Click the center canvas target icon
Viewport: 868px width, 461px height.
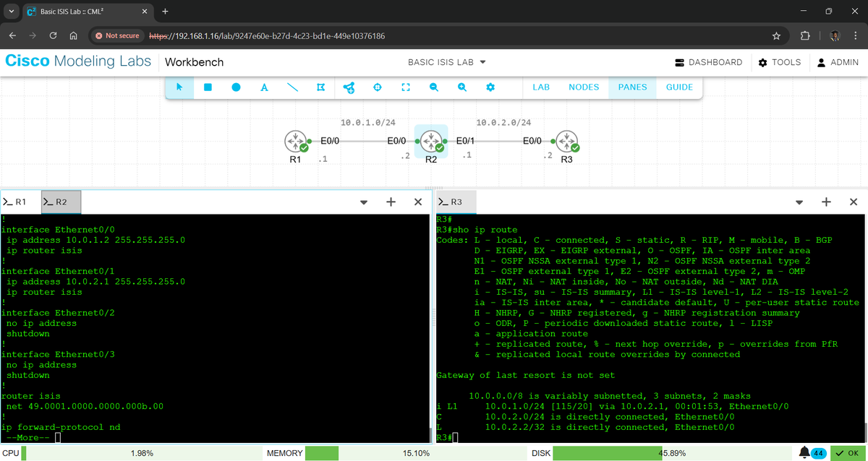(377, 87)
